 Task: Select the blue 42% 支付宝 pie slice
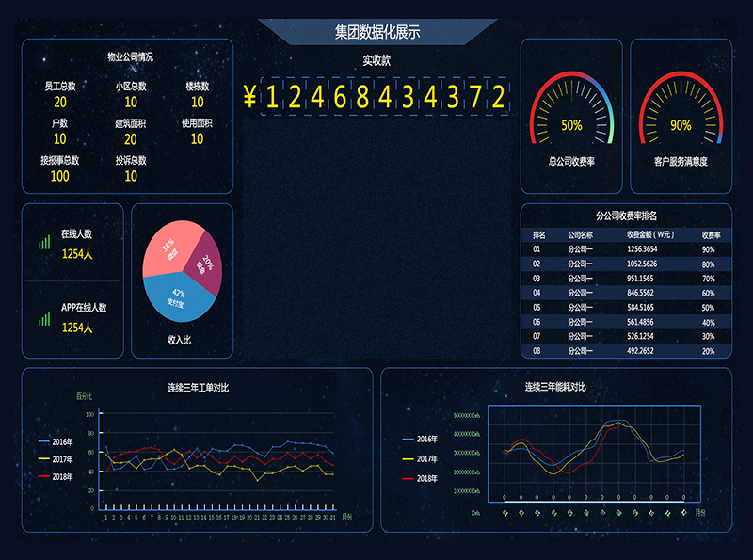point(180,301)
